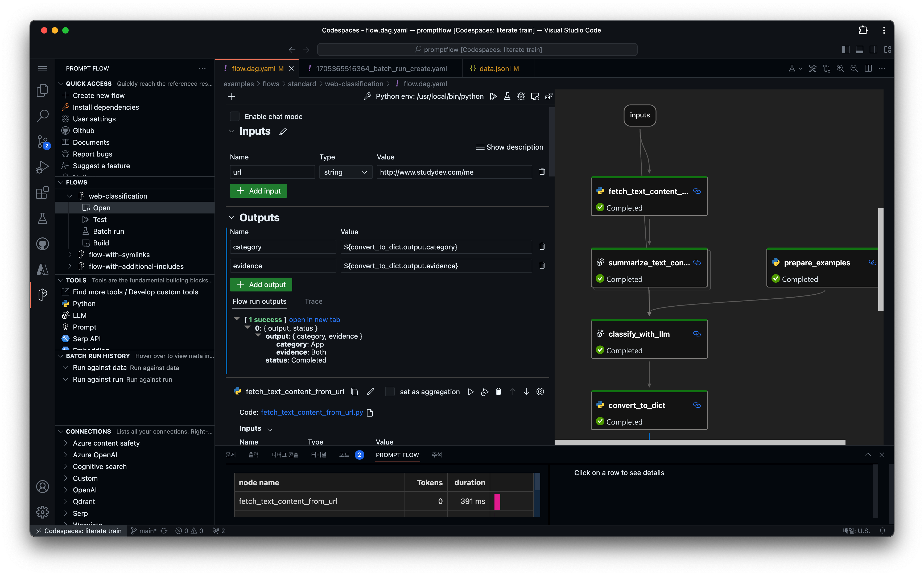Open the Azure view in activity bar
Screen dimensions: 924x576
coord(43,269)
